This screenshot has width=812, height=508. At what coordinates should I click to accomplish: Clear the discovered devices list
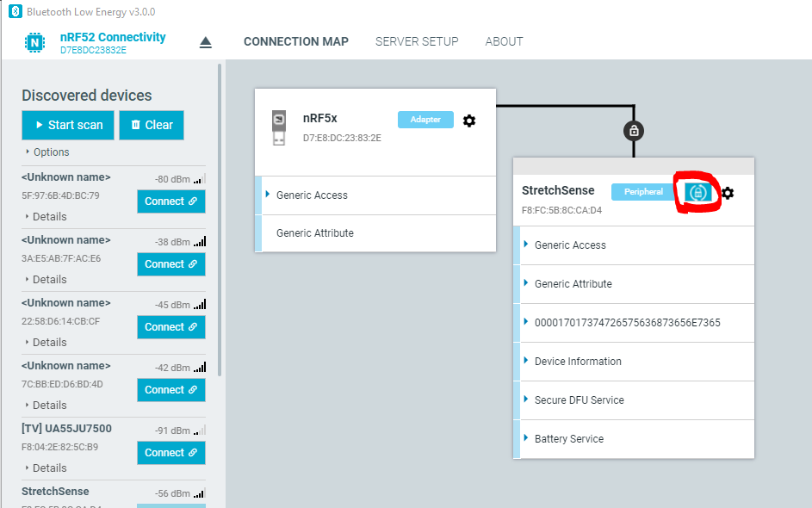pyautogui.click(x=152, y=125)
